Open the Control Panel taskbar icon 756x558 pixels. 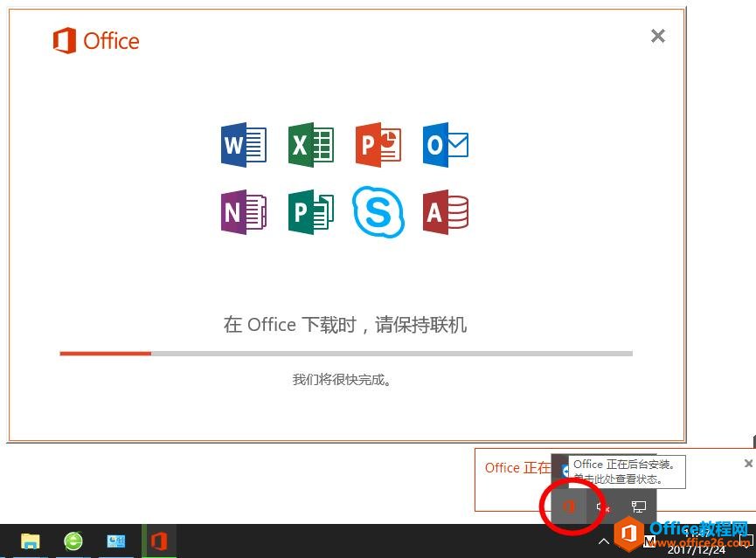115,541
